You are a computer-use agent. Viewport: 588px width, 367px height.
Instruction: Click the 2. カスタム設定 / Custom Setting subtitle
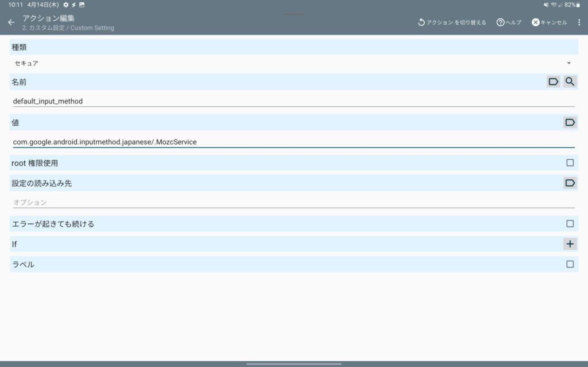(68, 28)
